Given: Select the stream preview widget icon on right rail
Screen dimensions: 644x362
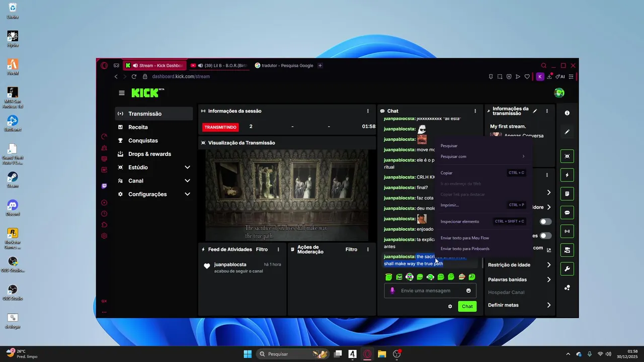Looking at the screenshot, I should coord(567,156).
